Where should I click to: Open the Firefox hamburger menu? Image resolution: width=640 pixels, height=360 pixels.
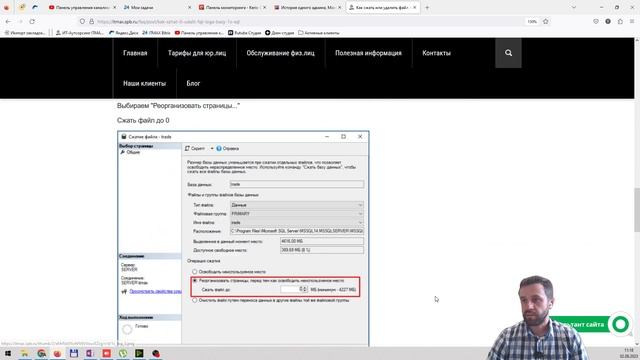[x=632, y=21]
